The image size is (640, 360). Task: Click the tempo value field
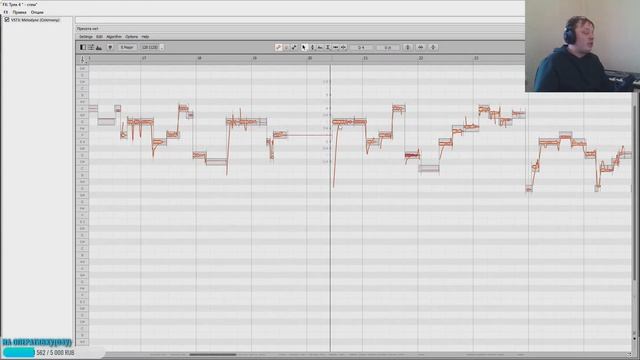pos(150,47)
